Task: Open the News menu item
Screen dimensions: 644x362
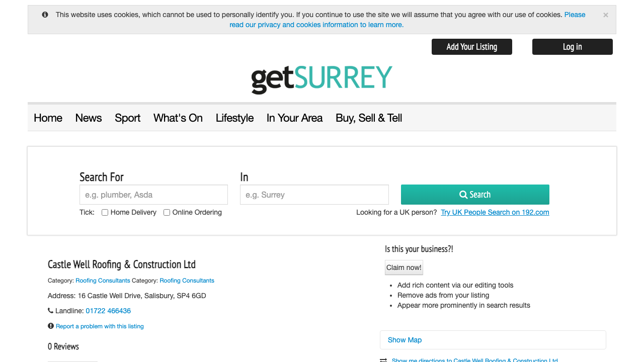Action: pos(89,118)
